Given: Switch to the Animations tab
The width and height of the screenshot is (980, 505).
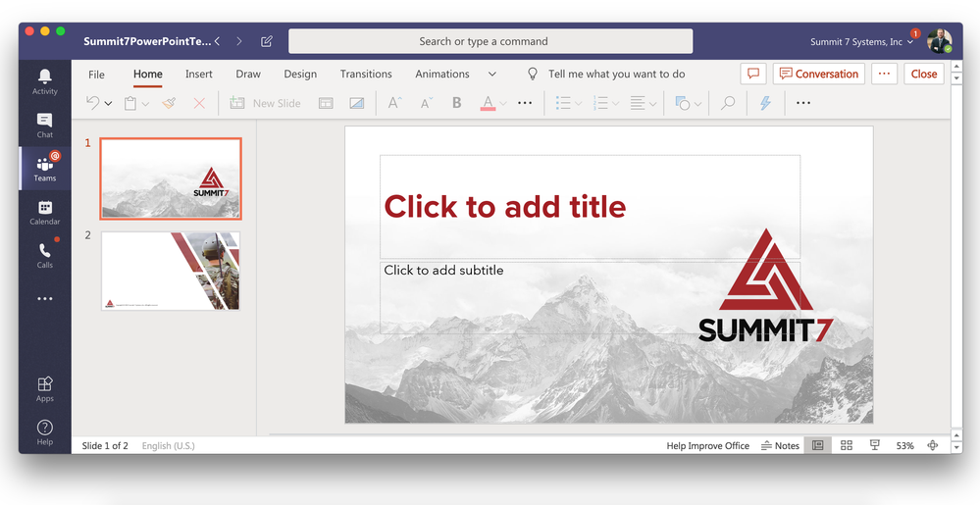Looking at the screenshot, I should [442, 74].
